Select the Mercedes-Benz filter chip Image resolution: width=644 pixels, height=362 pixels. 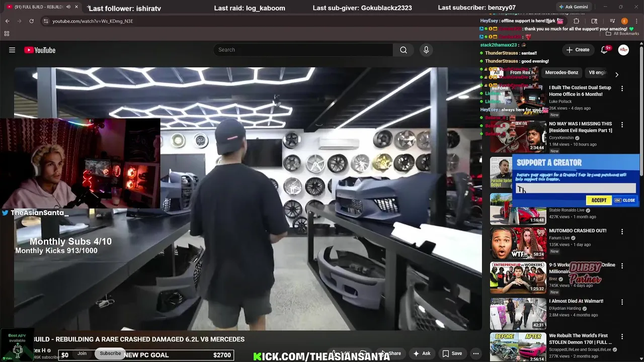[x=561, y=72]
